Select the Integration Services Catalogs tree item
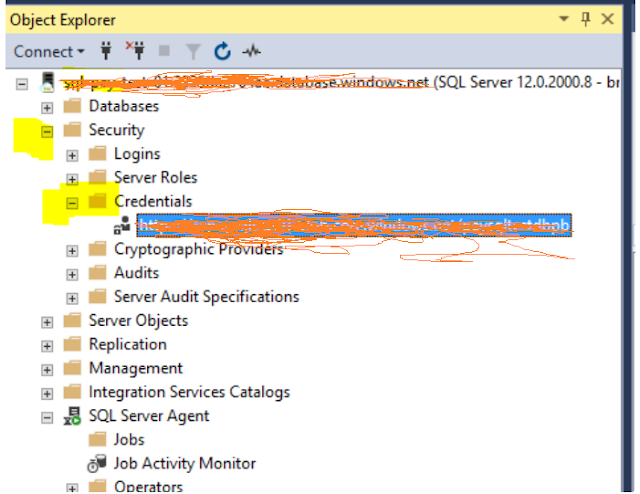640x494 pixels. coord(189,392)
